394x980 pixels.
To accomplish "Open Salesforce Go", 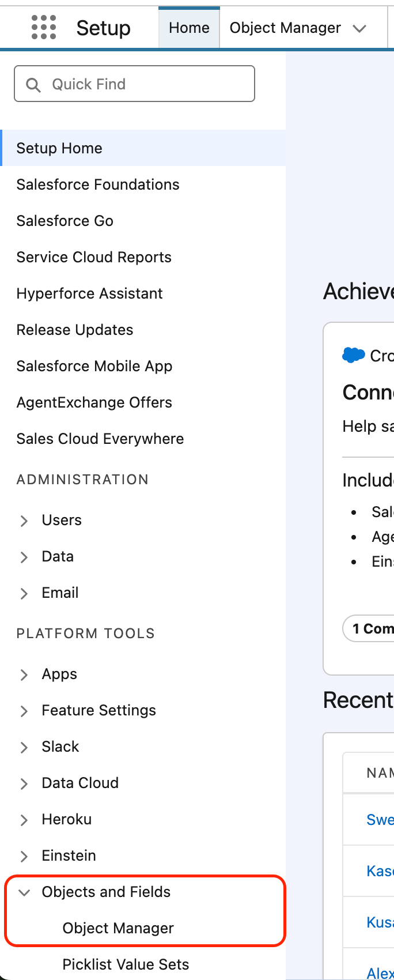I will tap(65, 221).
